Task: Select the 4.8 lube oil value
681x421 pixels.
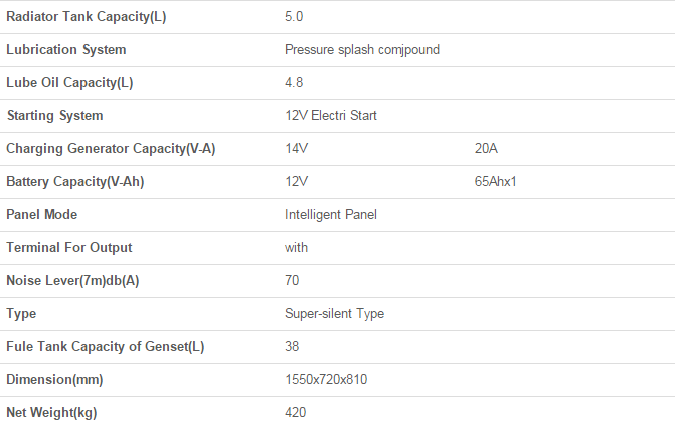Action: tap(294, 83)
